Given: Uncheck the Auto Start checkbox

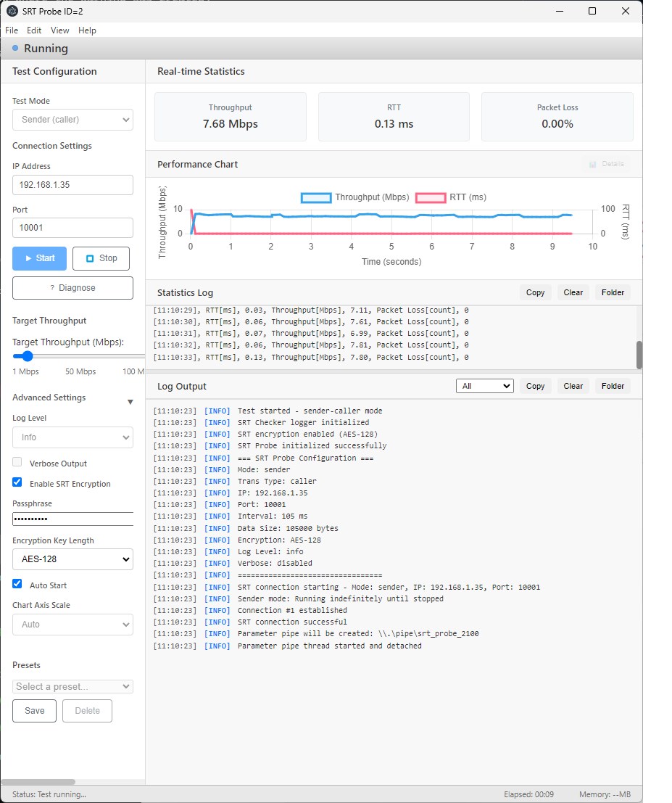Looking at the screenshot, I should pos(17,584).
